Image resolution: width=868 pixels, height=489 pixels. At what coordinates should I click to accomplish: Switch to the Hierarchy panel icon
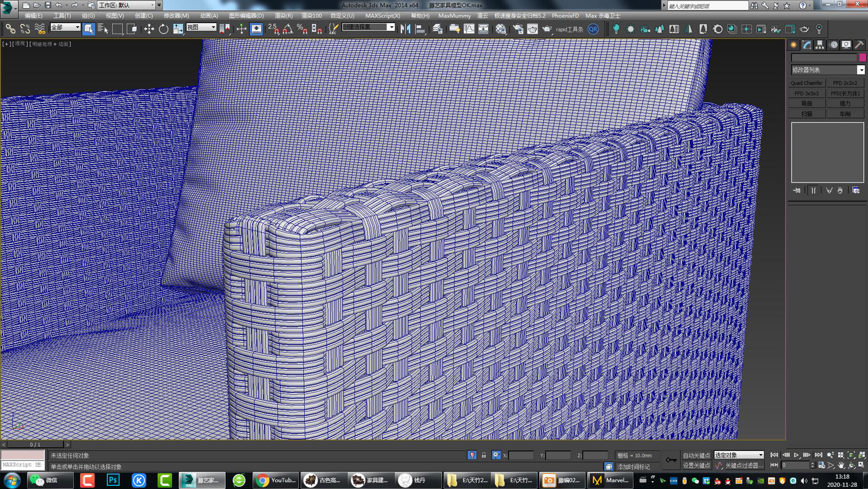click(x=820, y=45)
